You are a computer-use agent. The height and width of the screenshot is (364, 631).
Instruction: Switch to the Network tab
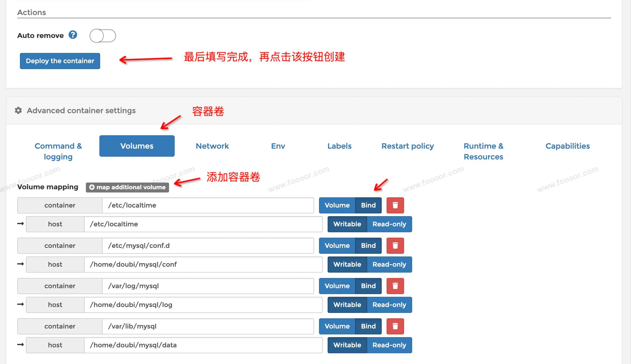pos(212,146)
